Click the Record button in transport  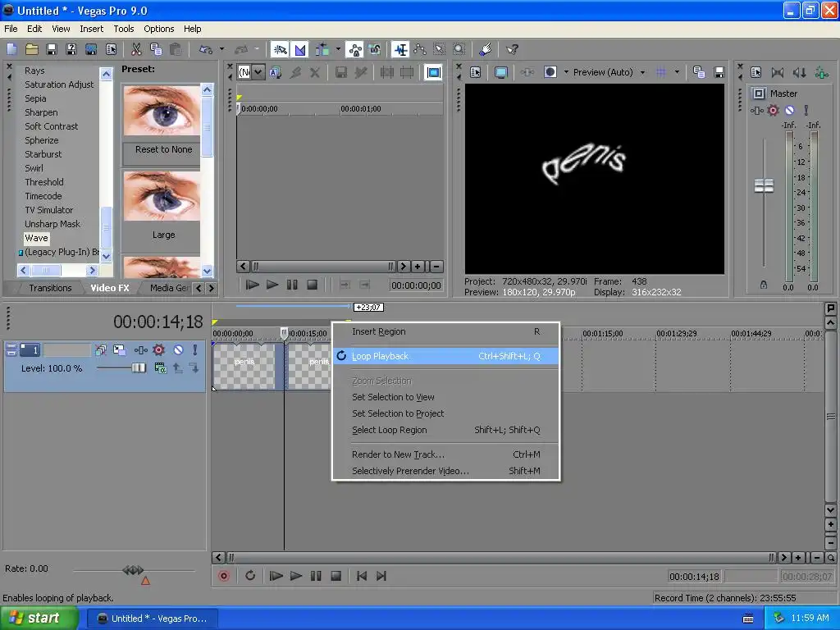[224, 576]
